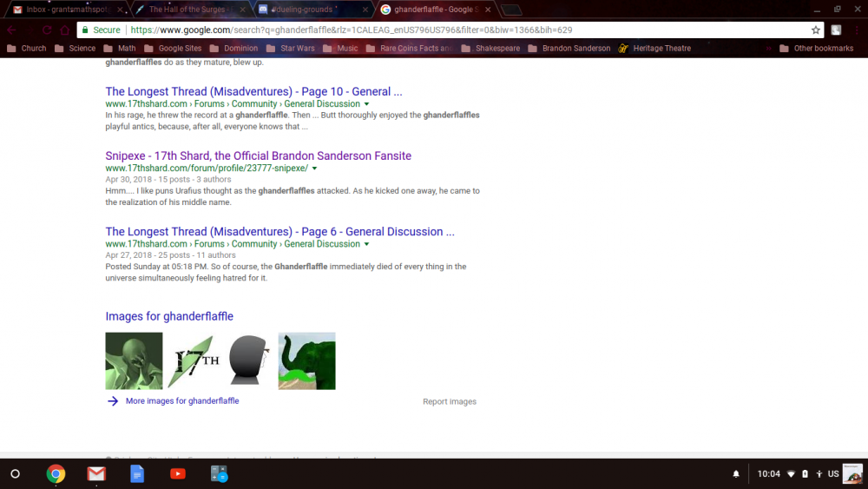Click the 10:04 clock in tray
The width and height of the screenshot is (868, 489).
click(768, 474)
